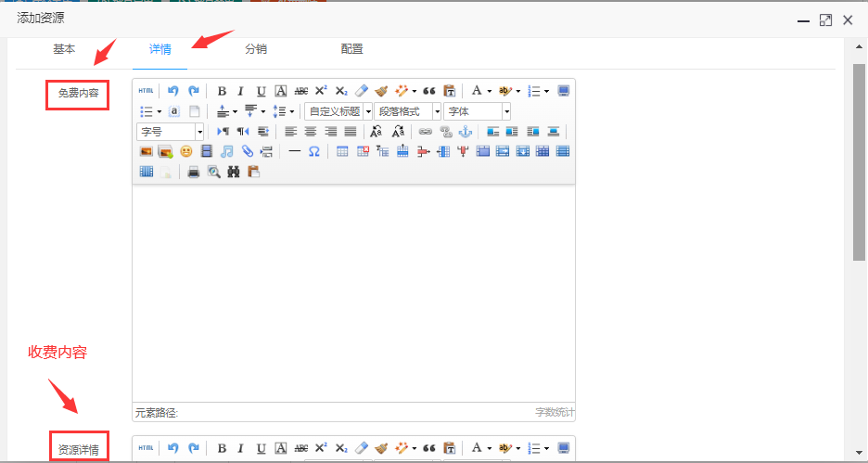Insert special character omega
This screenshot has width=868, height=463.
313,152
